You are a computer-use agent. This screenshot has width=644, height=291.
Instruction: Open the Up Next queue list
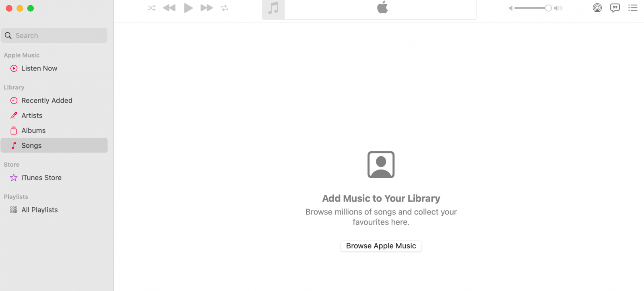[x=633, y=8]
